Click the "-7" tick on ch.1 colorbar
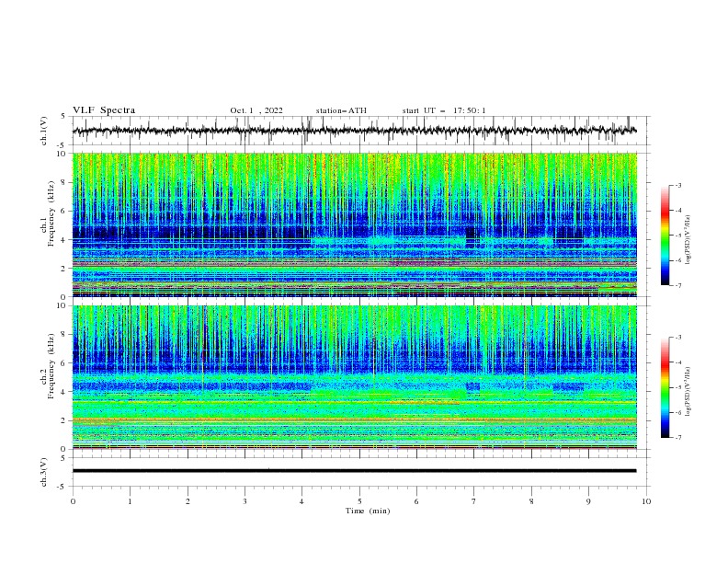 677,285
